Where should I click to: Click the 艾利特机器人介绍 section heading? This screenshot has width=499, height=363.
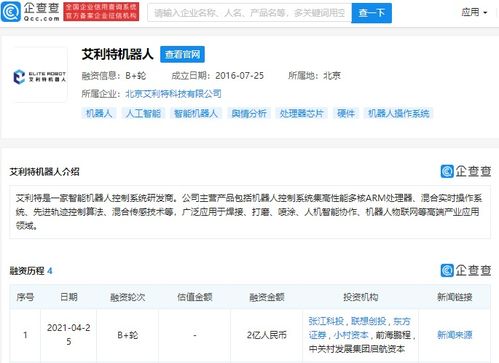coord(44,172)
